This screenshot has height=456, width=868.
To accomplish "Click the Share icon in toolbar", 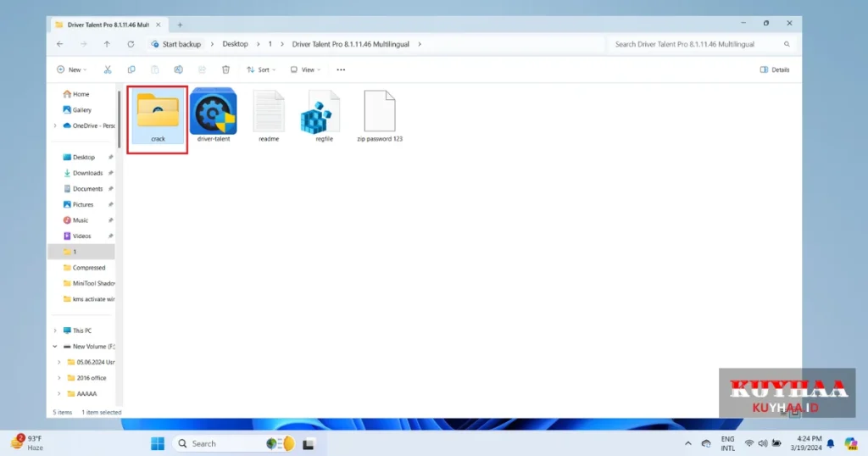I will [x=202, y=70].
